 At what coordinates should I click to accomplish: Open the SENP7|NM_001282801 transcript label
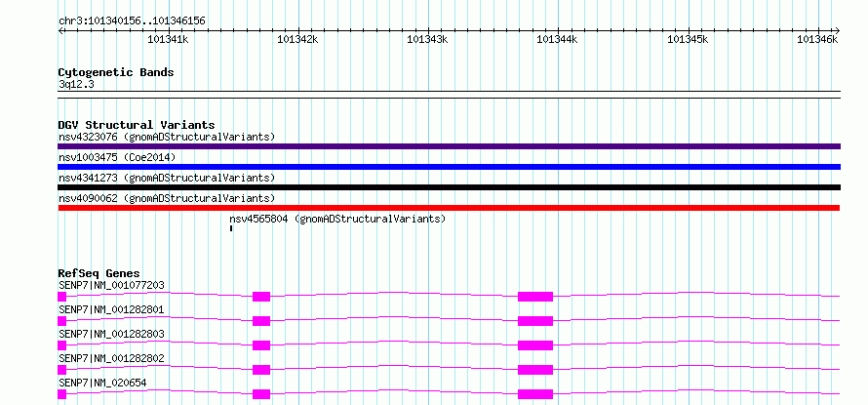[x=111, y=309]
